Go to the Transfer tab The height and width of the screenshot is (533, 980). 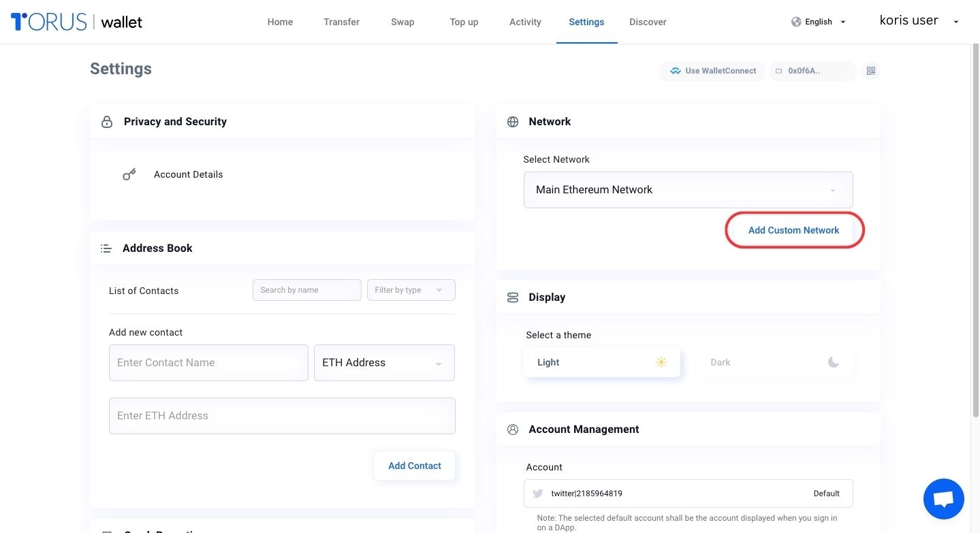pyautogui.click(x=341, y=22)
